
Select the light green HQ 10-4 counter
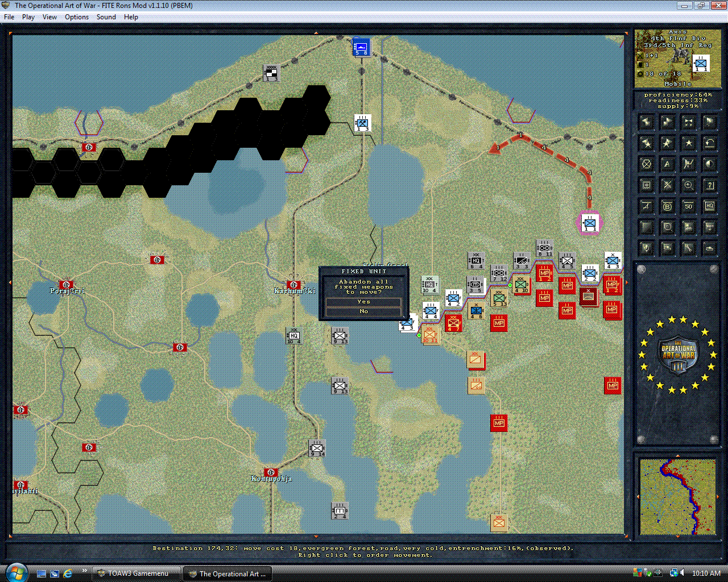(x=429, y=284)
